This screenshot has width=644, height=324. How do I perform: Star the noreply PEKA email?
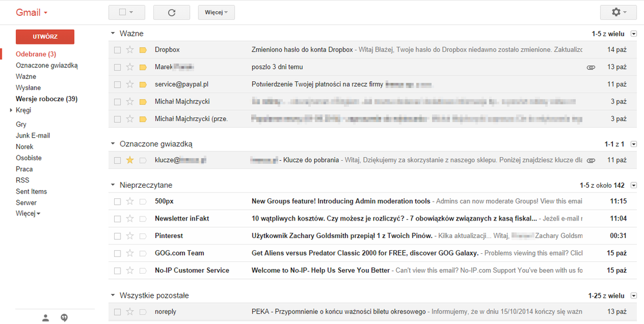[130, 312]
